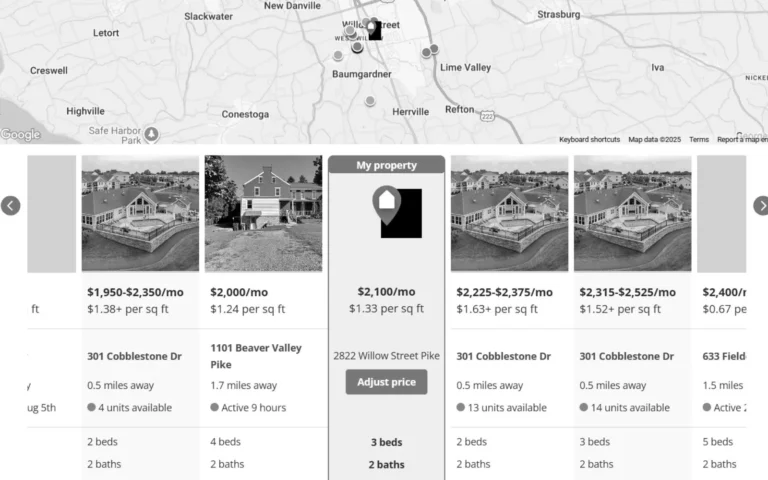This screenshot has width=768, height=480.
Task: Select the status dot beside Active 9 hours
Action: [x=214, y=407]
